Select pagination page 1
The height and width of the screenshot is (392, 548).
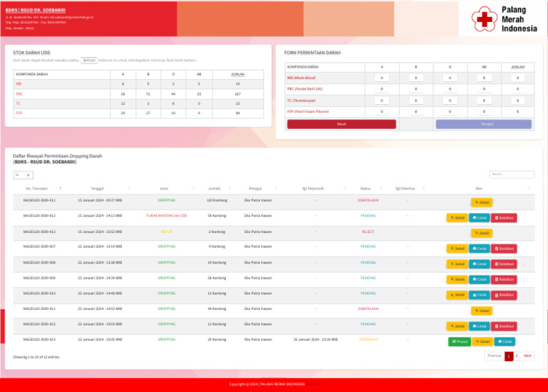(509, 356)
